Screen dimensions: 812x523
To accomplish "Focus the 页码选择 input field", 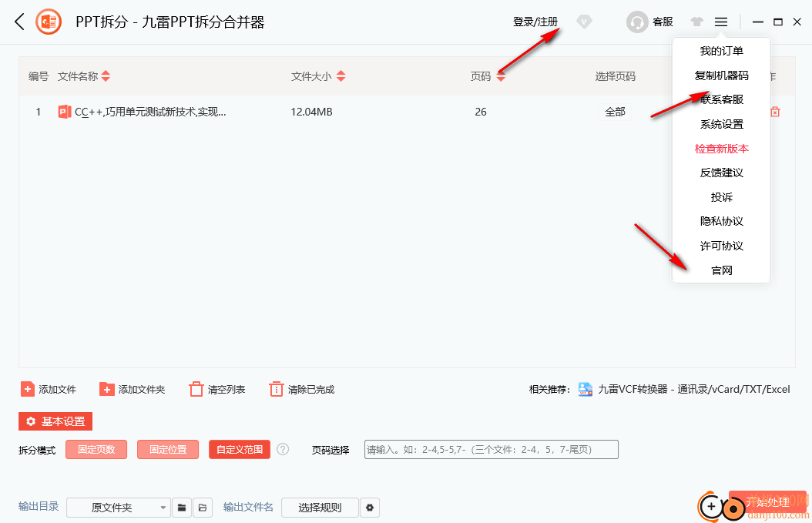I will point(491,450).
